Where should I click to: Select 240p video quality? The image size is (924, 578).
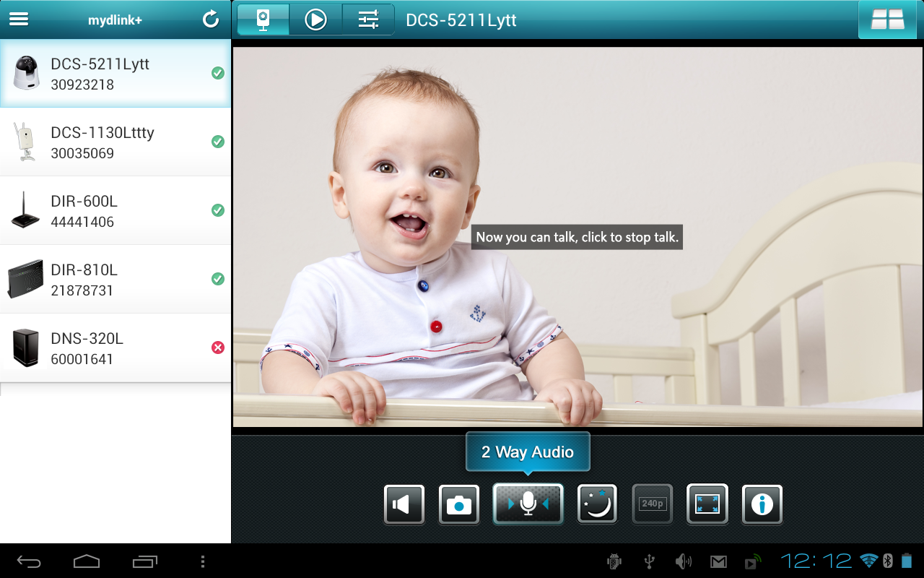652,504
